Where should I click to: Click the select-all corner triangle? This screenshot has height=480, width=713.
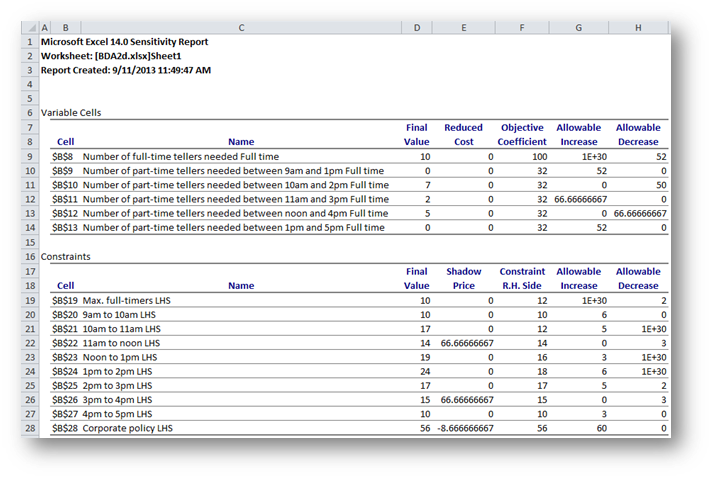click(31, 28)
